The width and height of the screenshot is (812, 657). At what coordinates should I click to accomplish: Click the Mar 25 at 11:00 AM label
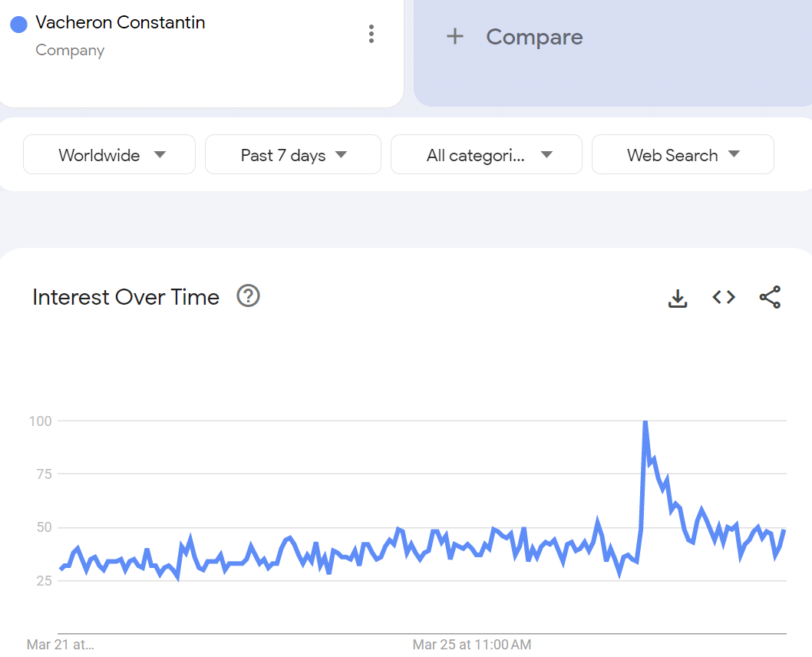(472, 644)
